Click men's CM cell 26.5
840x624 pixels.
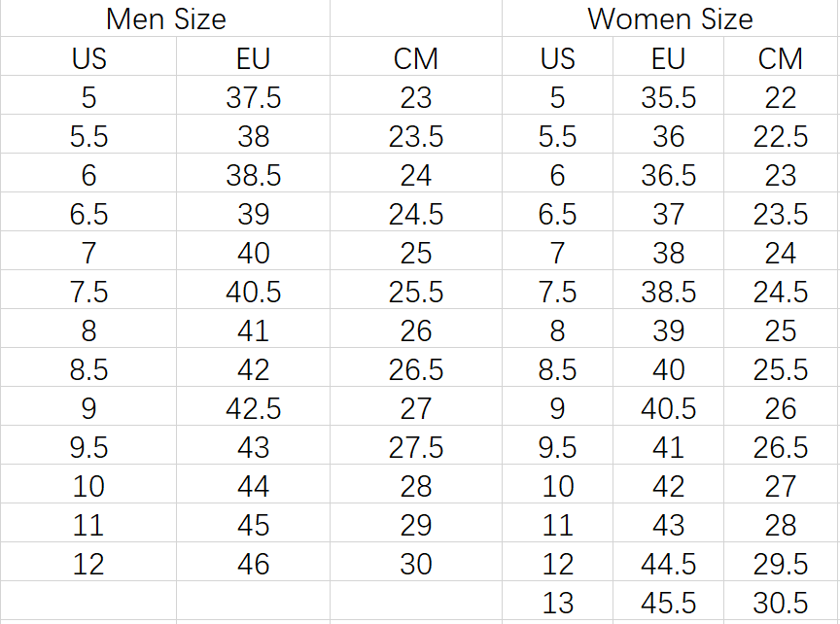pos(415,369)
